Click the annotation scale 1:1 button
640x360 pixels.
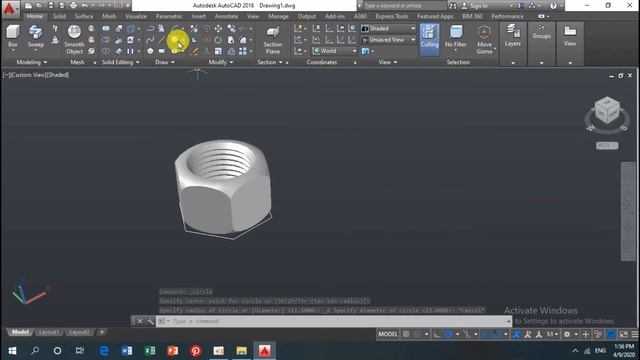click(552, 334)
